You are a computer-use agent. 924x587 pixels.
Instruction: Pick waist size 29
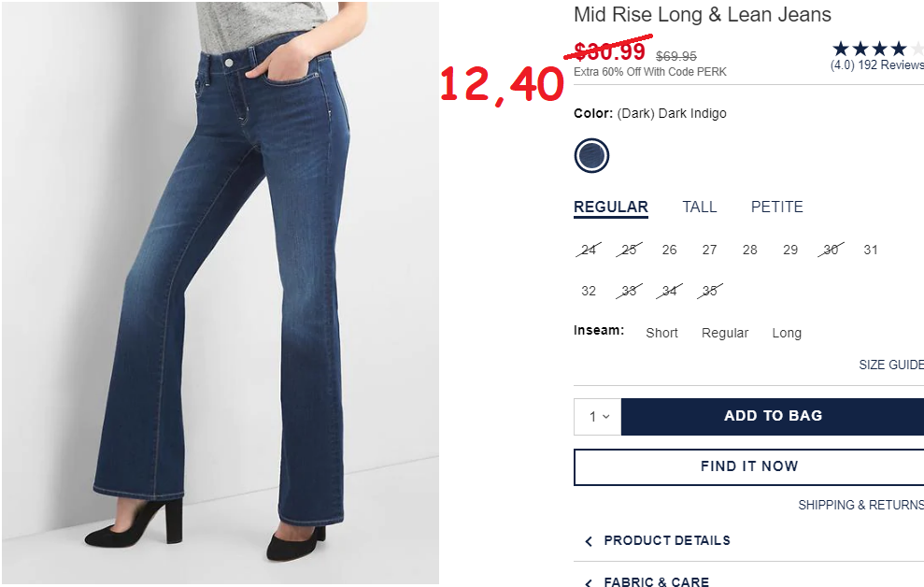790,250
